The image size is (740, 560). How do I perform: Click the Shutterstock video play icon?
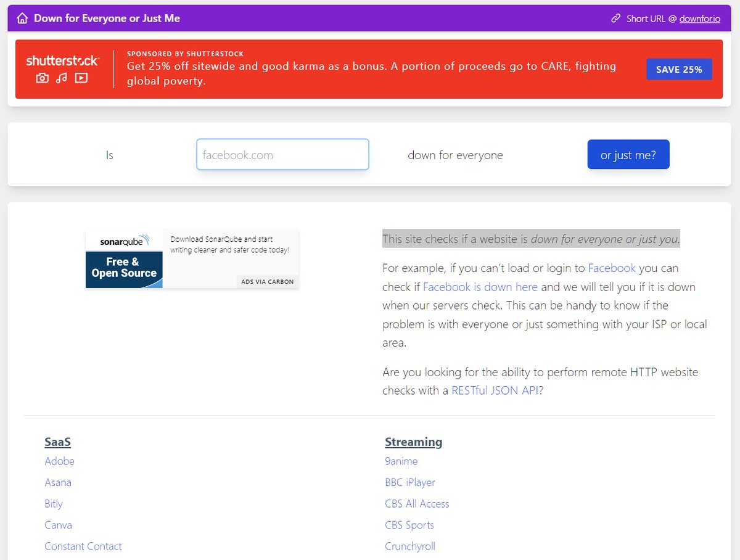(81, 78)
